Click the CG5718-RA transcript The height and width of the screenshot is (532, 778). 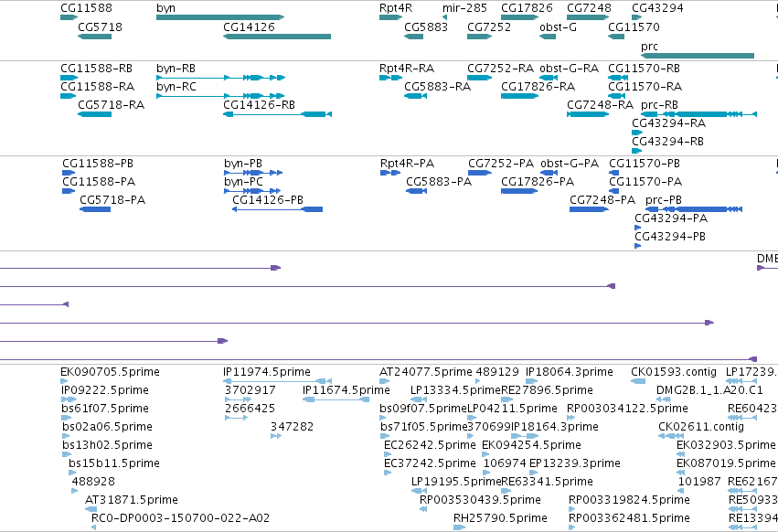(x=94, y=114)
